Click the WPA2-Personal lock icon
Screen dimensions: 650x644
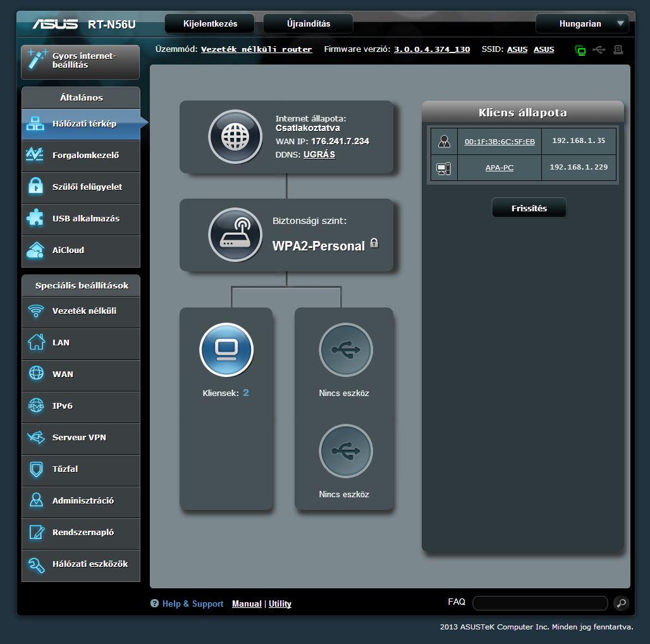pos(374,243)
